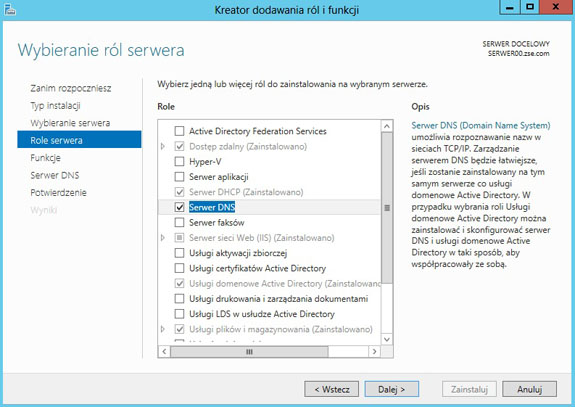Check the Serwer faksów checkbox

[x=179, y=222]
